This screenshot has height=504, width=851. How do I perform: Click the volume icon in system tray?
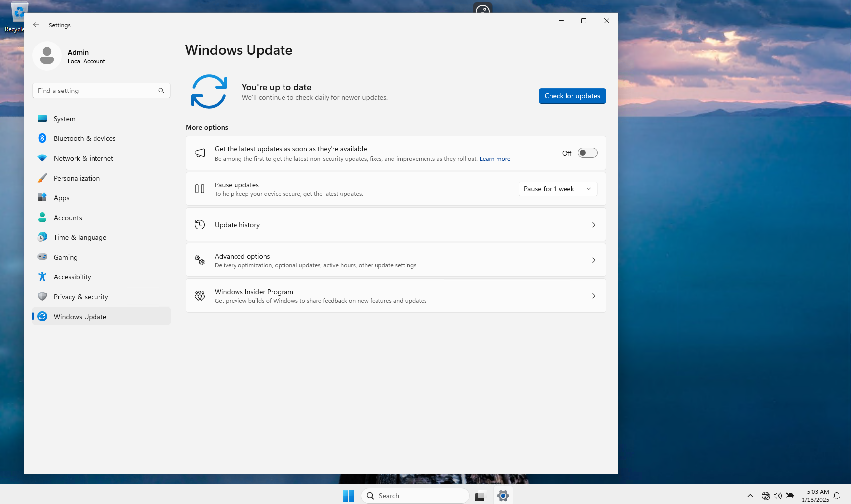[777, 496]
